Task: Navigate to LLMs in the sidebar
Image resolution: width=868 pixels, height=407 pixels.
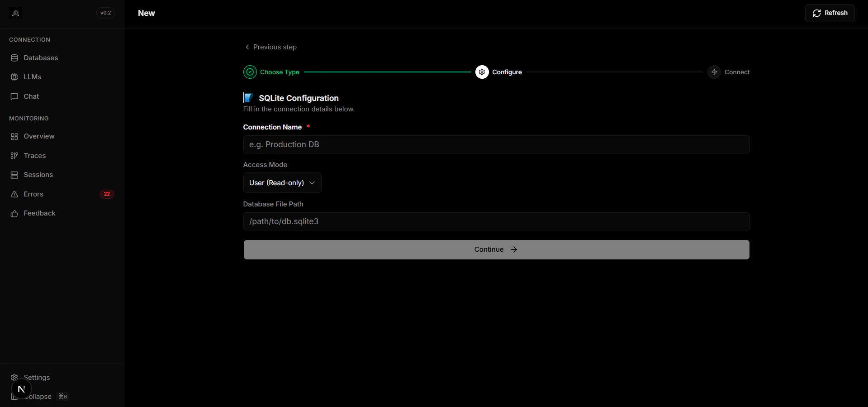Action: tap(62, 77)
